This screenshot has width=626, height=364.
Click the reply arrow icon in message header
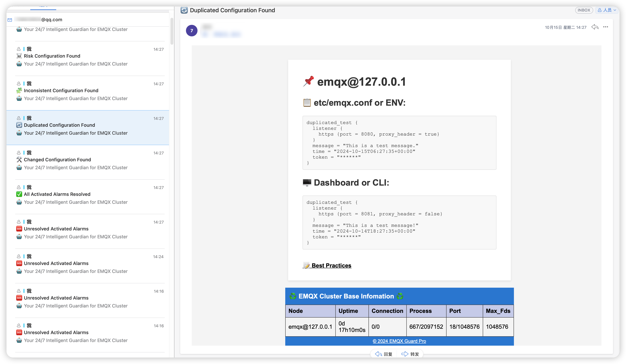[x=595, y=27]
